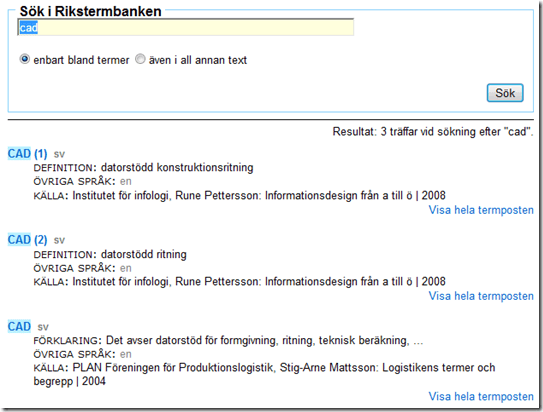This screenshot has height=412, width=543.
Task: Click the definition "datorstödd ritning"
Action: (x=144, y=254)
